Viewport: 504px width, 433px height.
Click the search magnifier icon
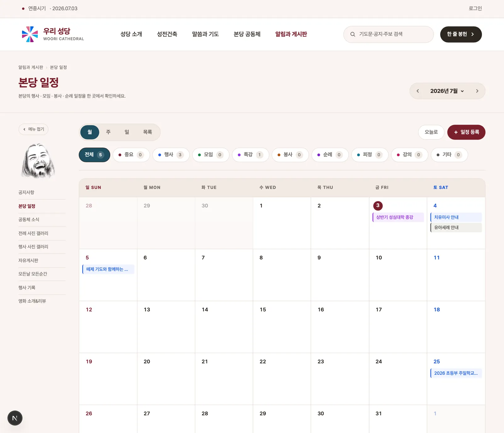[x=353, y=34]
